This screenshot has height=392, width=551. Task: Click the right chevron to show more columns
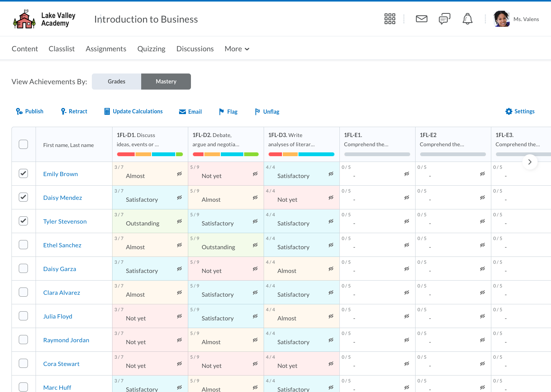[530, 162]
